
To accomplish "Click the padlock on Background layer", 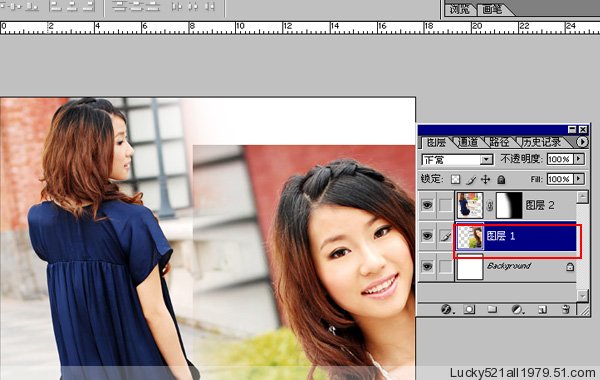I will point(570,266).
